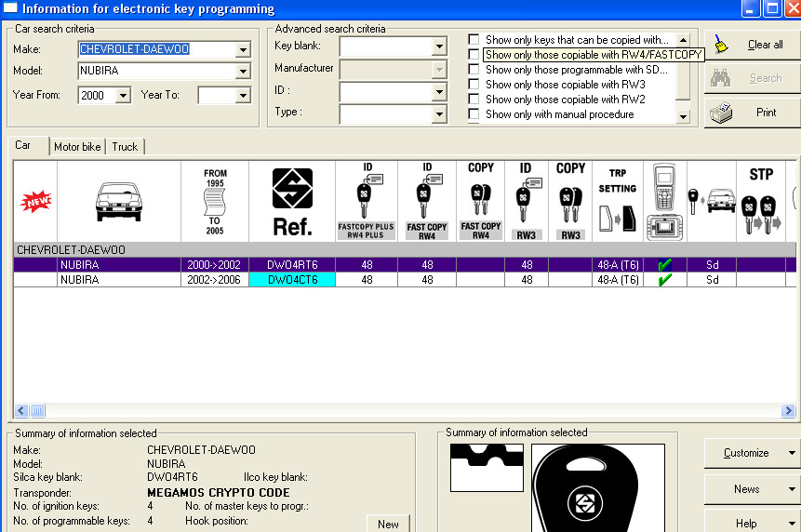Click the TRP SETTING column header
The height and width of the screenshot is (532, 801).
point(618,201)
